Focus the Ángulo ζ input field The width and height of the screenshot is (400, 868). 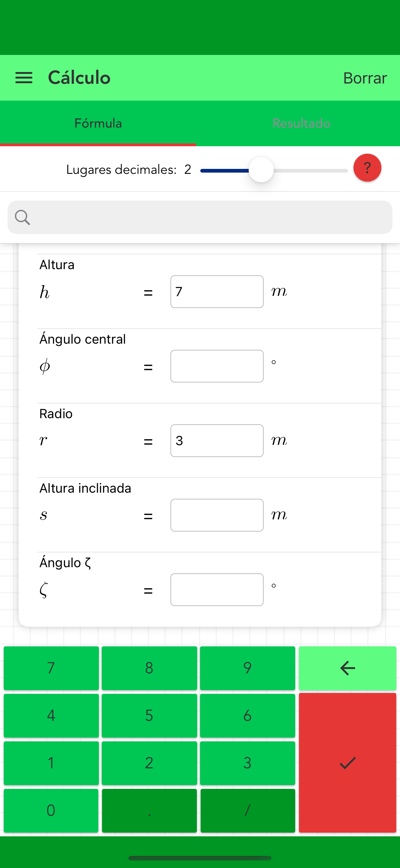tap(217, 589)
